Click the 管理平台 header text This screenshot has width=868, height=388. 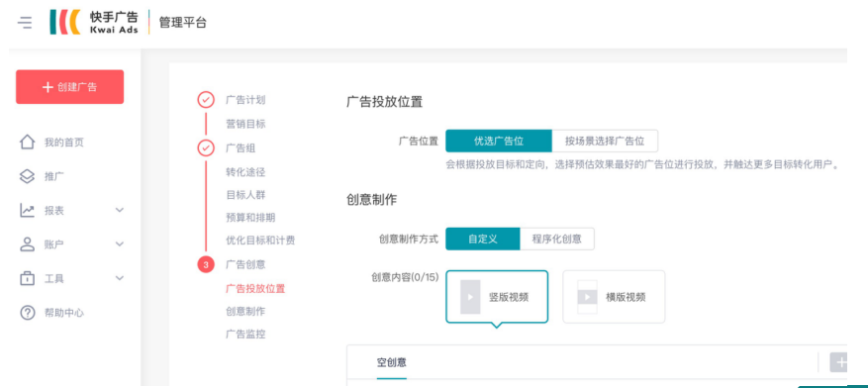183,23
